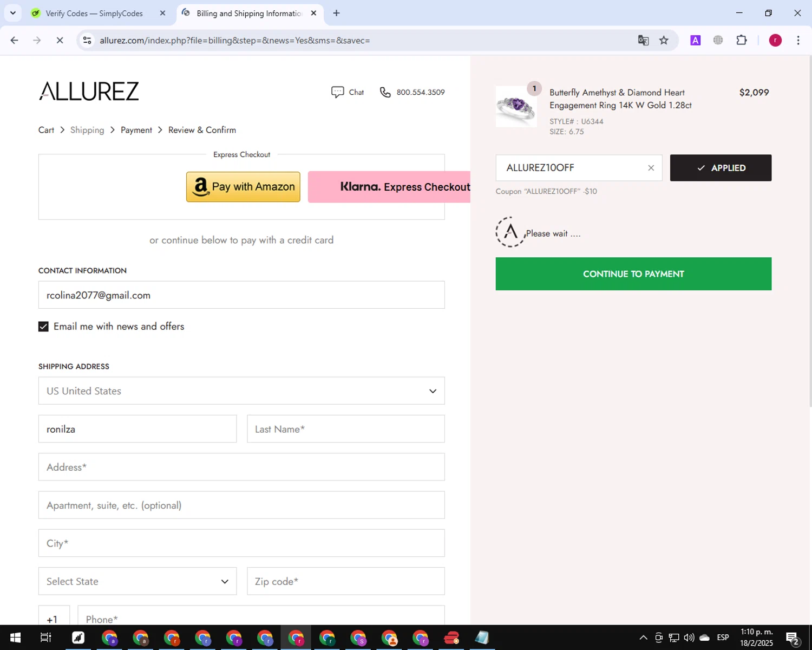The height and width of the screenshot is (650, 812).
Task: View site information icon in address bar
Action: 87,40
